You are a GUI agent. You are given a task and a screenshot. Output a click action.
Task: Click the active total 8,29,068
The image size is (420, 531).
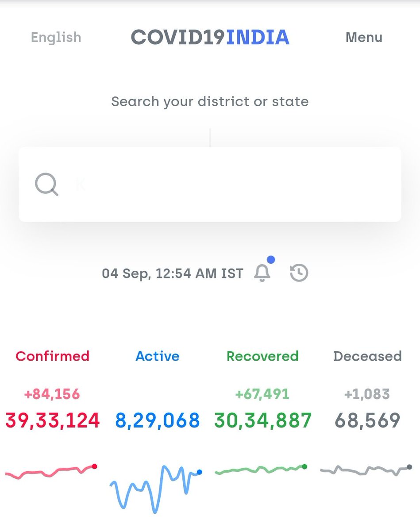158,420
